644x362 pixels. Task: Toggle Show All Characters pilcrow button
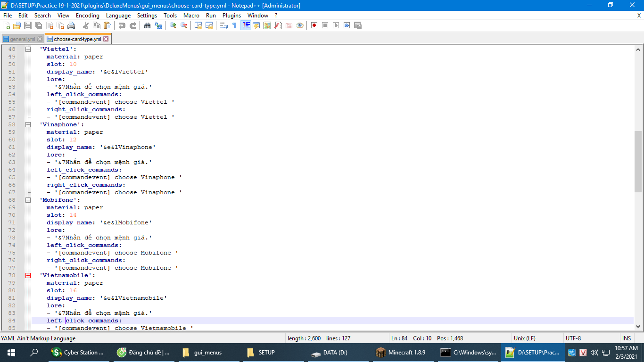click(234, 25)
